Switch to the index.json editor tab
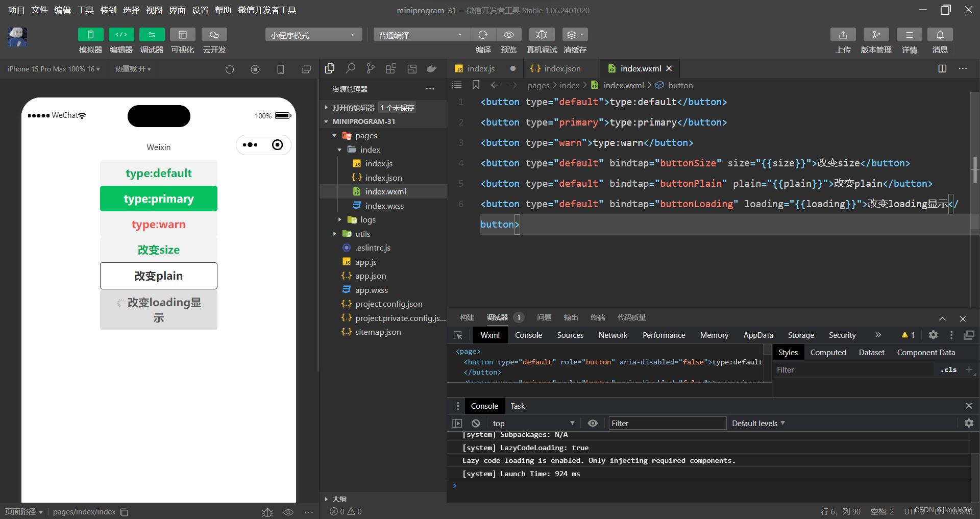 pos(562,68)
